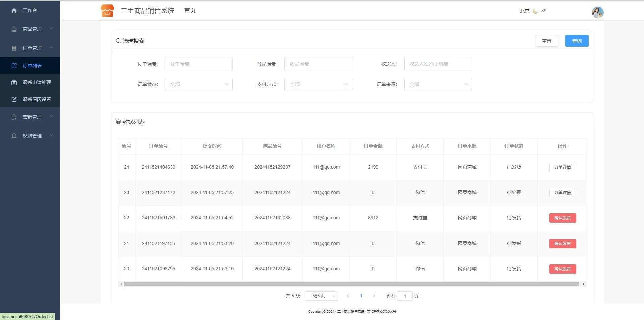This screenshot has width=644, height=320.
Task: Click the 订单列表 sidebar icon
Action: pos(14,66)
